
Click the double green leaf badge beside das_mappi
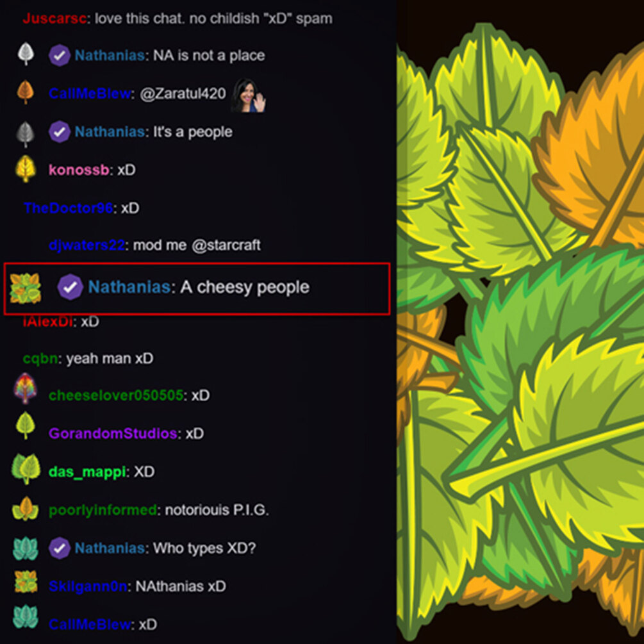click(26, 468)
